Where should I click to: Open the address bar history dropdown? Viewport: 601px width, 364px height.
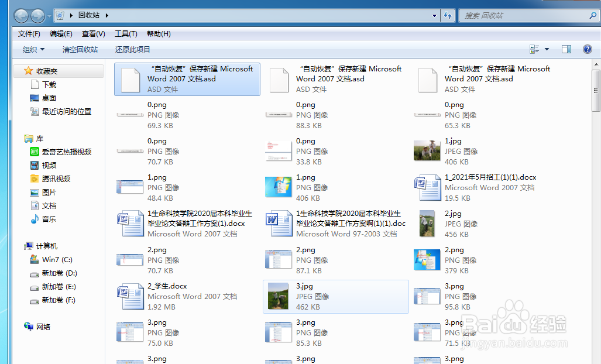[434, 16]
